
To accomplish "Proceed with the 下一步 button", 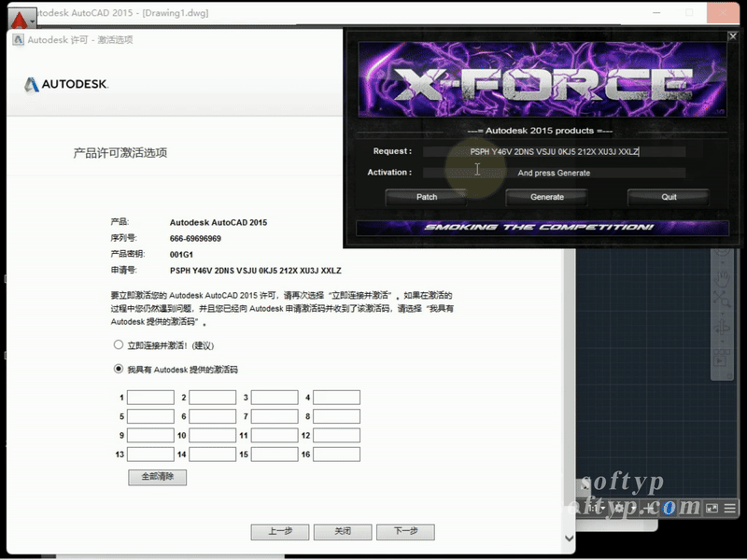I will click(405, 531).
